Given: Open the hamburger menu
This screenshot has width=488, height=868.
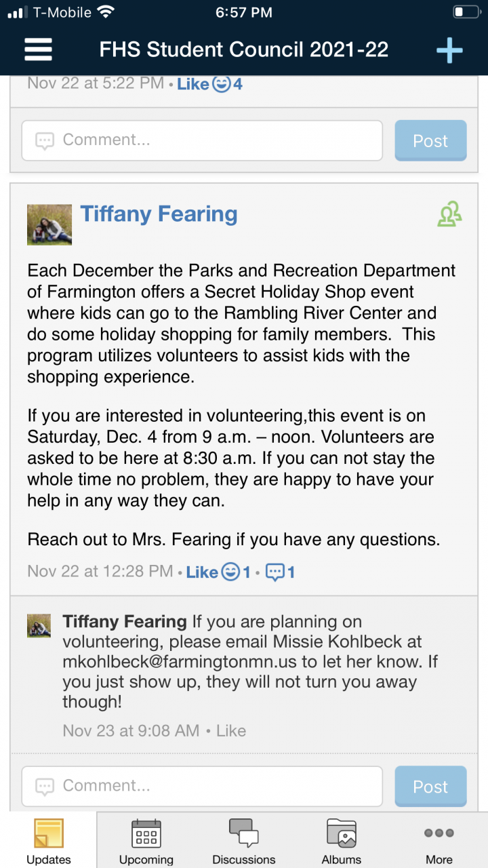Looking at the screenshot, I should (38, 50).
